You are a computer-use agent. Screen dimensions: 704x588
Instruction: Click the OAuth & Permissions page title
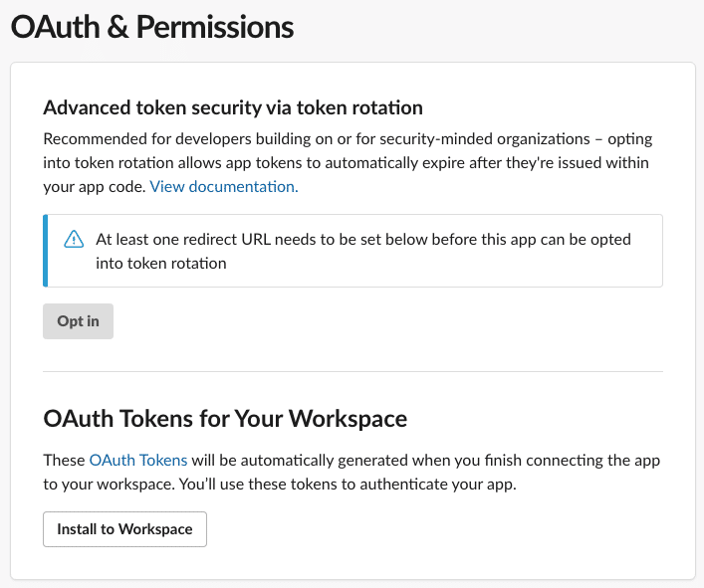point(152,27)
